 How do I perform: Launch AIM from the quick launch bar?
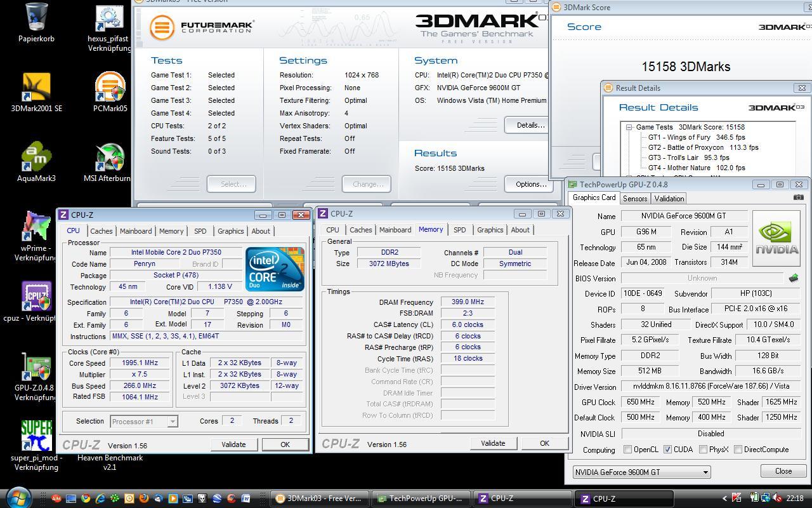[56, 498]
